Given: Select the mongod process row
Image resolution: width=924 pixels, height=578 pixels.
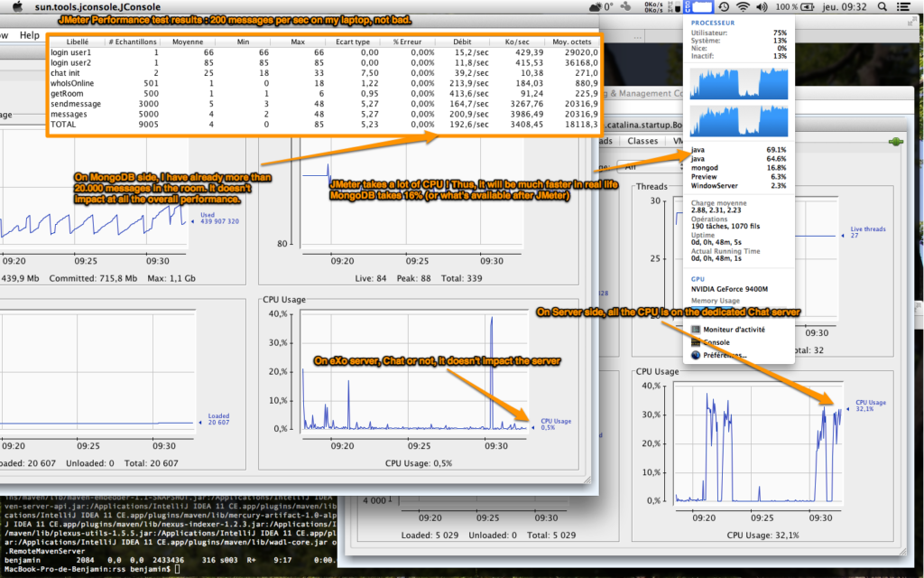Looking at the screenshot, I should (x=738, y=167).
